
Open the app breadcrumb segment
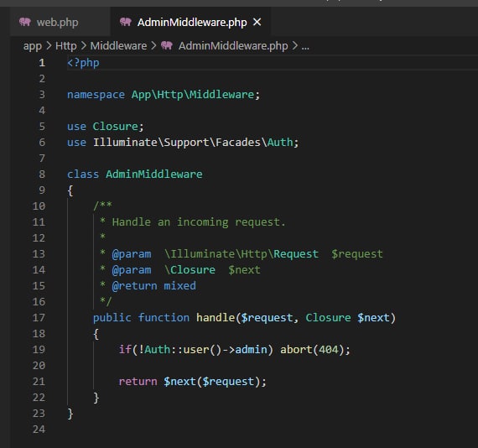33,46
